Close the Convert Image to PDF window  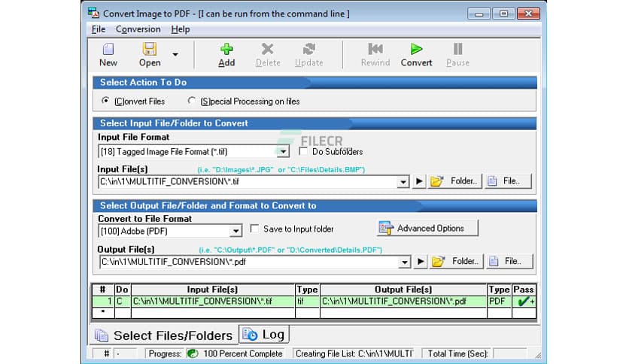coord(528,14)
